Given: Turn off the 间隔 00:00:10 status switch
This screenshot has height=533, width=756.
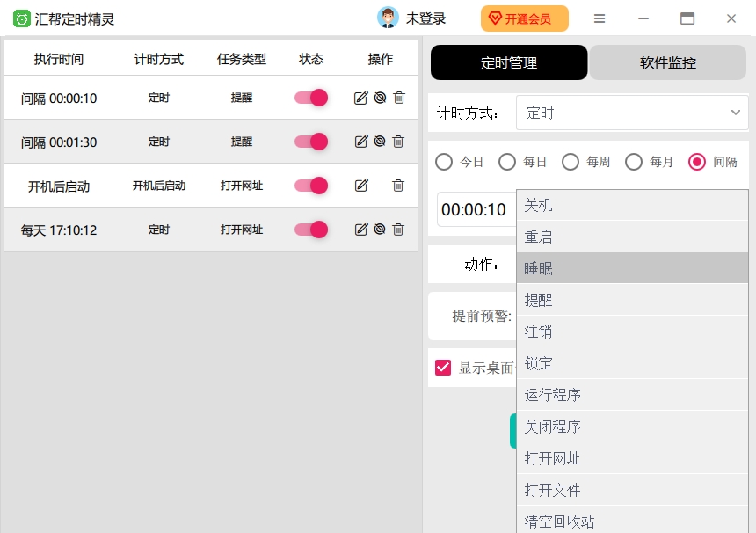Looking at the screenshot, I should pos(311,98).
